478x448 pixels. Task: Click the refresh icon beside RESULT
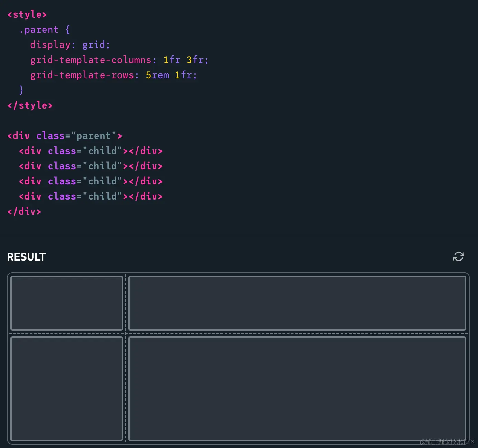(458, 256)
